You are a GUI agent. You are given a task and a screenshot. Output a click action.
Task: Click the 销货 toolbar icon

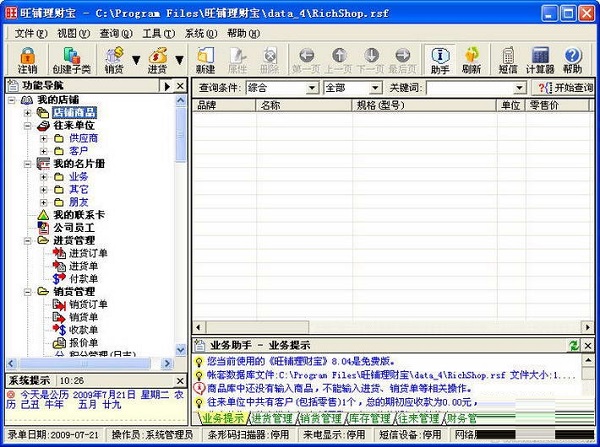point(114,60)
